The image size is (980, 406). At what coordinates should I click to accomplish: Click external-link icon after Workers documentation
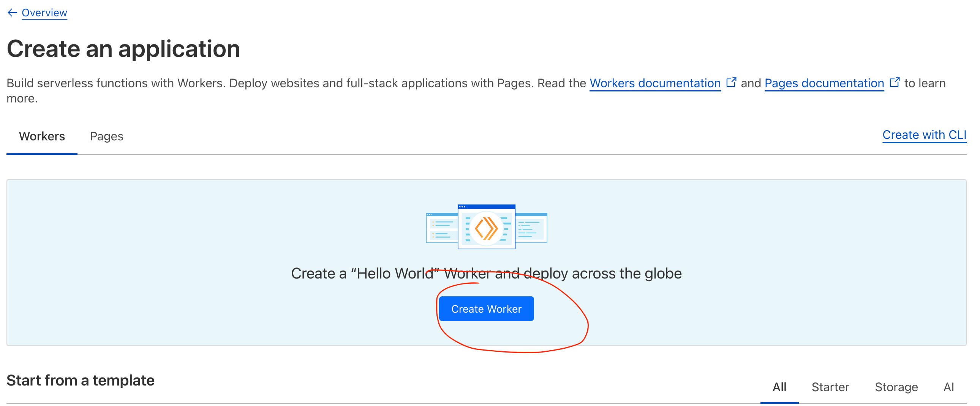tap(731, 82)
